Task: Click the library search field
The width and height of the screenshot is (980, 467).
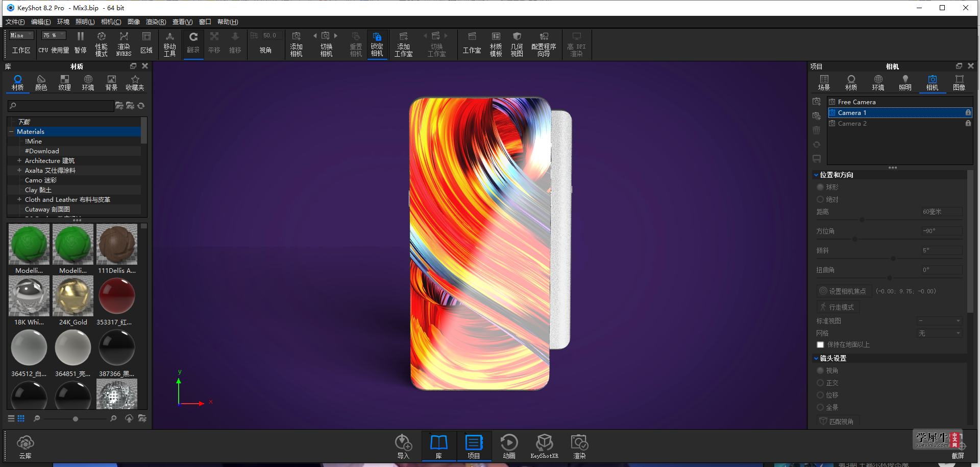Action: pyautogui.click(x=61, y=106)
